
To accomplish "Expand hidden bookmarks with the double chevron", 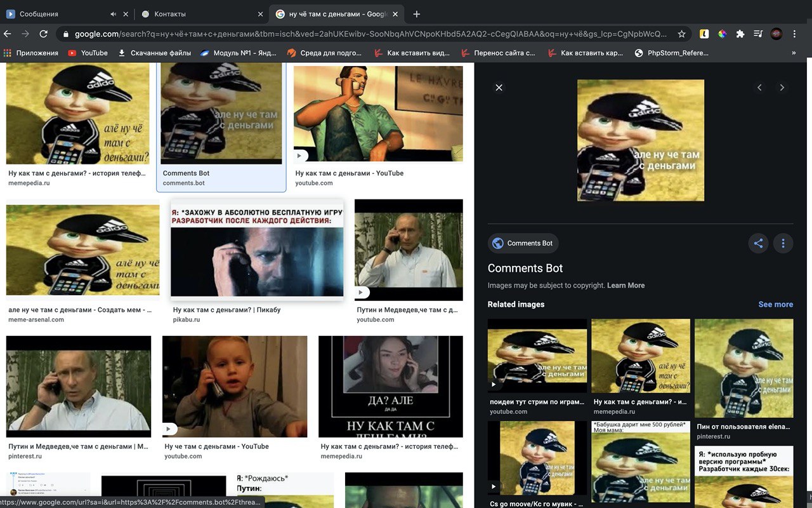I will (794, 53).
